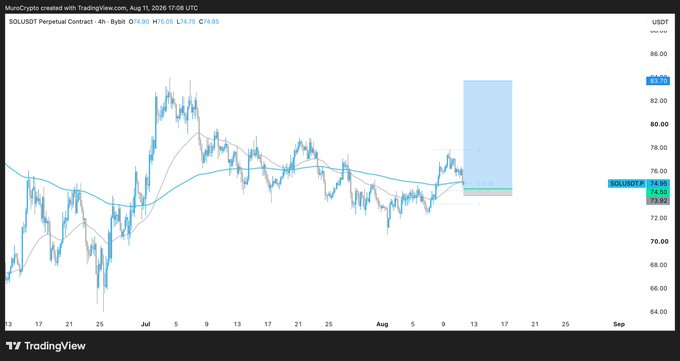Select the SOLUSDT.P symbol tag
The width and height of the screenshot is (680, 361).
point(627,184)
